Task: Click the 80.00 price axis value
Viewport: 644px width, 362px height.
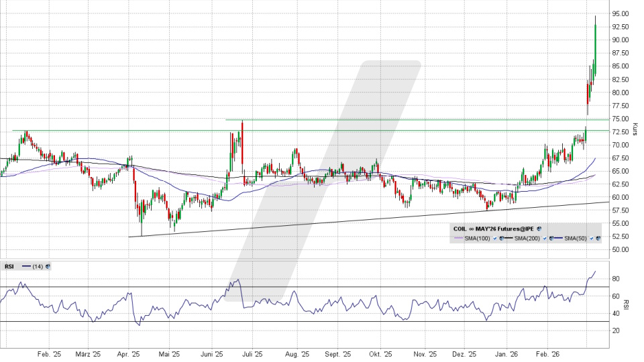Action: 620,93
